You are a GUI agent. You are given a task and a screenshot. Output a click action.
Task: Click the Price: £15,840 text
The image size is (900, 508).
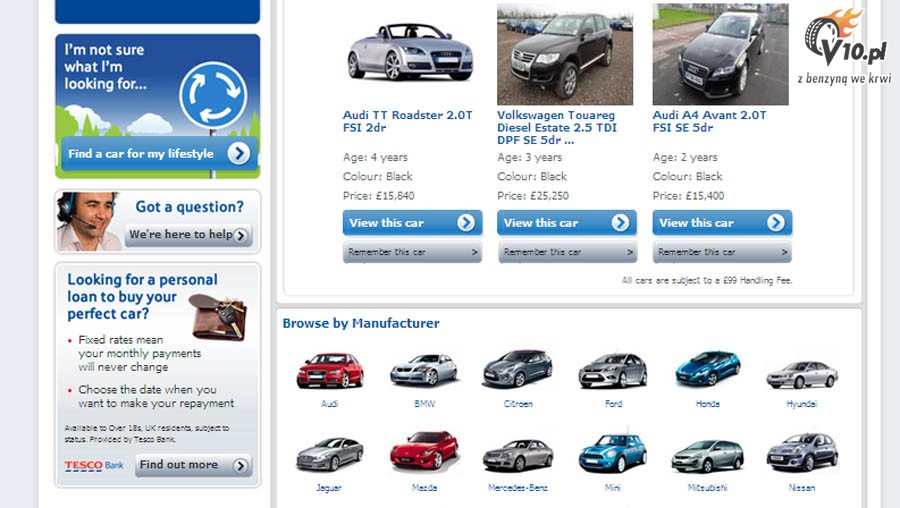[378, 196]
